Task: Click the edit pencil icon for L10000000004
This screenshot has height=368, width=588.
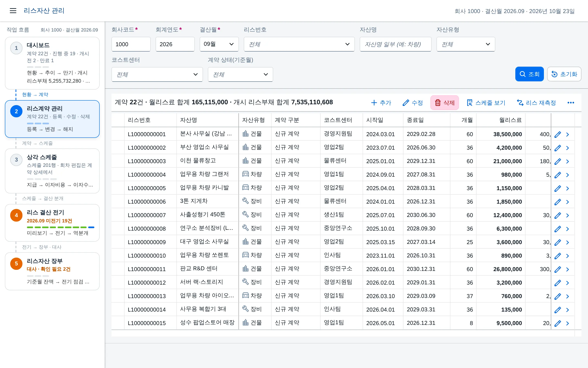Action: pos(558,175)
